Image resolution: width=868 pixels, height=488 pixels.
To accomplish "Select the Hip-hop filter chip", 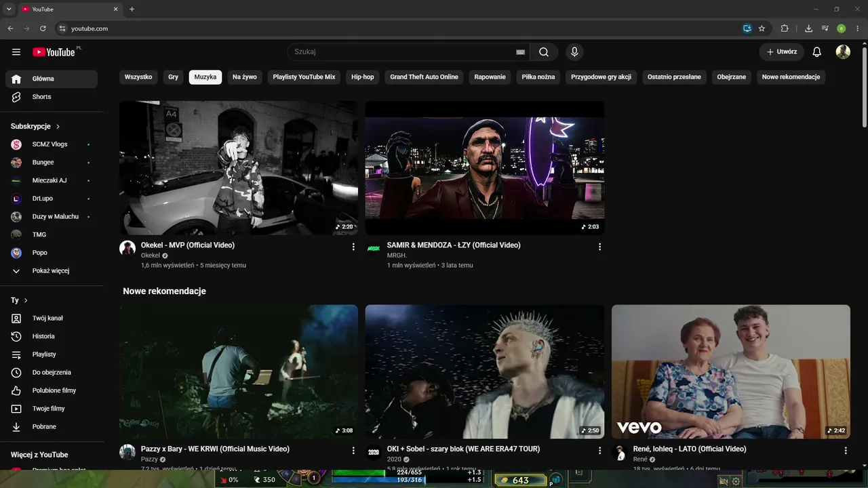I will click(x=363, y=77).
